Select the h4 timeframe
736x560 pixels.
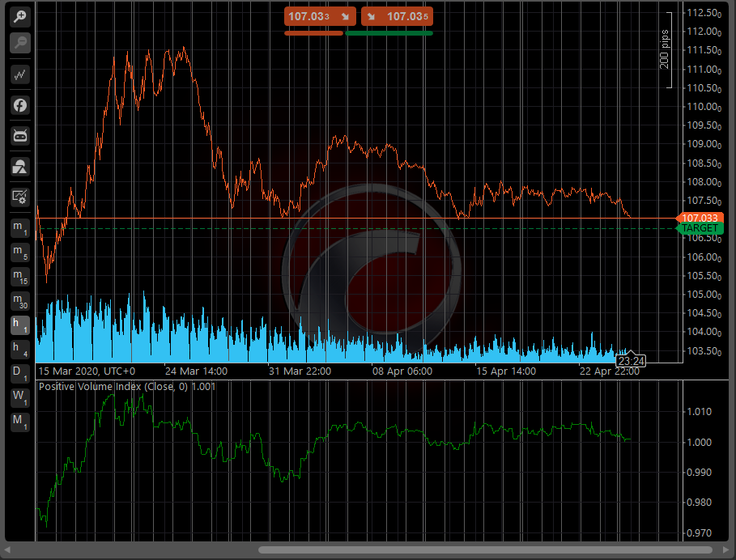coord(19,350)
